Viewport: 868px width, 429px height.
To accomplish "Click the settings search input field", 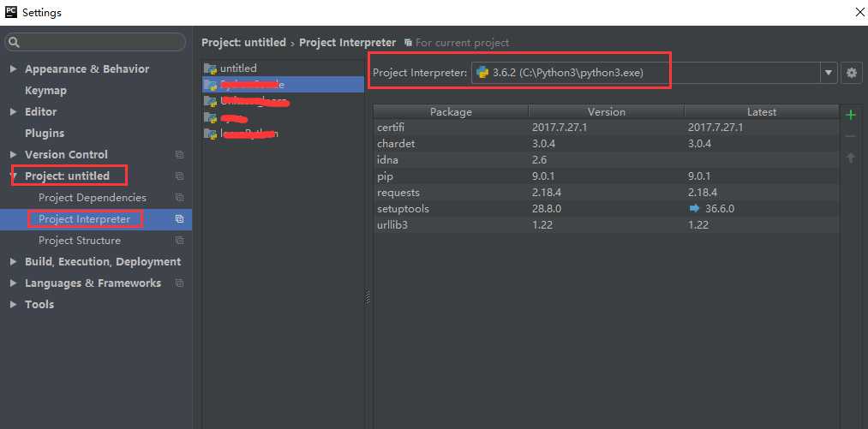I will pyautogui.click(x=95, y=42).
